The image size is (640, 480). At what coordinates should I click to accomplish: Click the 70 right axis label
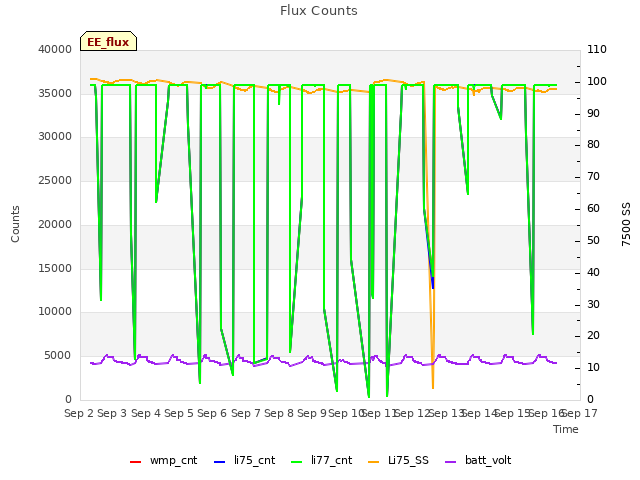coord(593,177)
